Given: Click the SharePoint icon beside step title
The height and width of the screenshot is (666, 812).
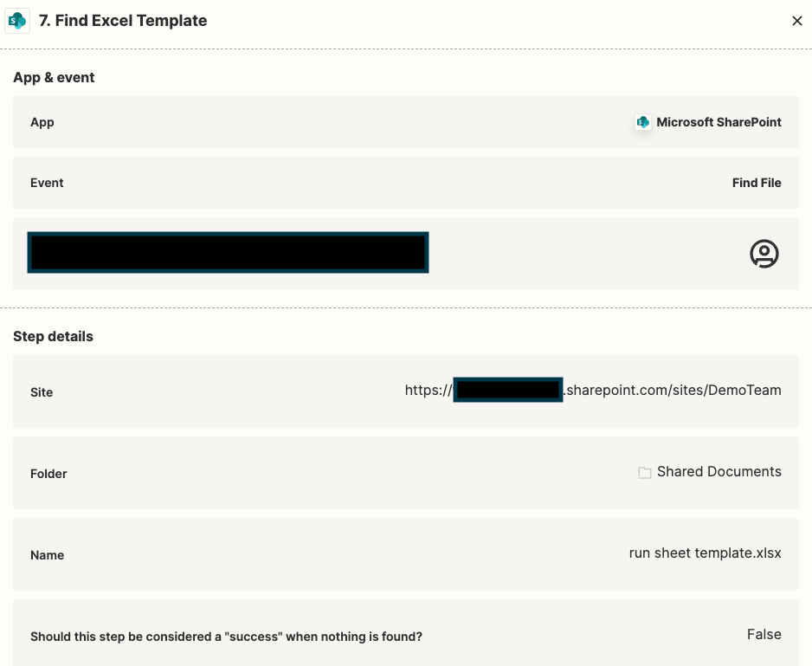Looking at the screenshot, I should (x=17, y=21).
